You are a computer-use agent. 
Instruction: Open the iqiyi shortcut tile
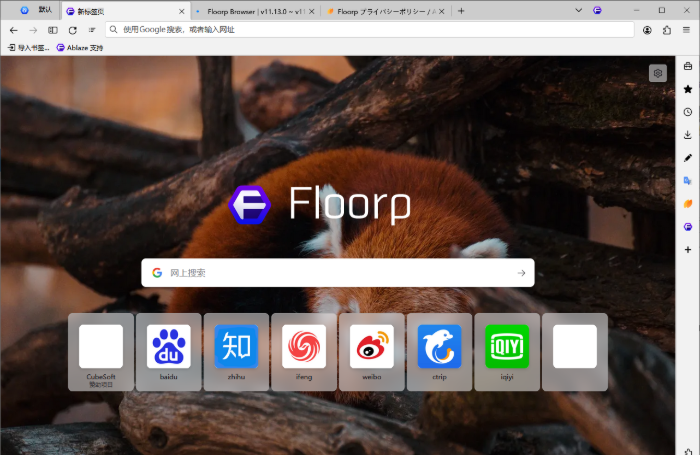click(x=507, y=352)
